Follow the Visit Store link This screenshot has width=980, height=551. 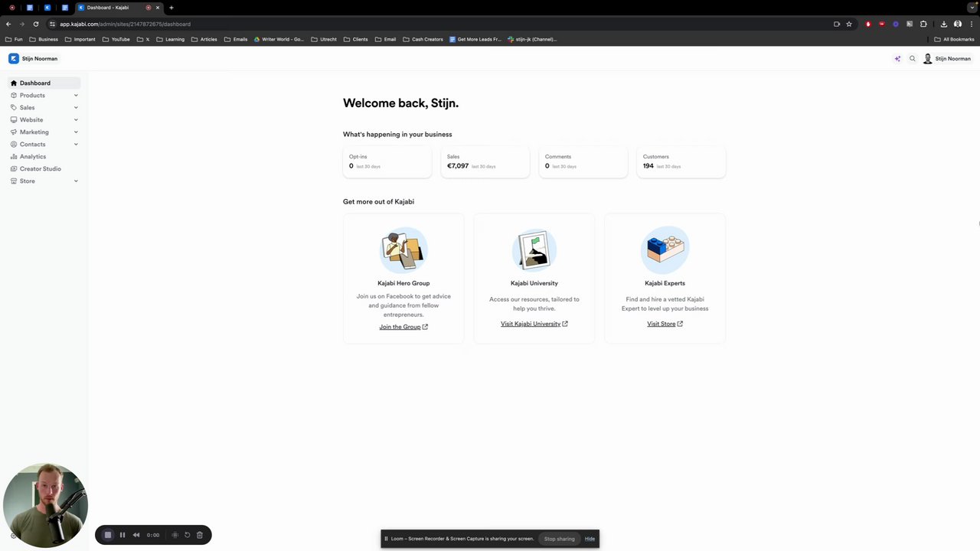tap(665, 324)
